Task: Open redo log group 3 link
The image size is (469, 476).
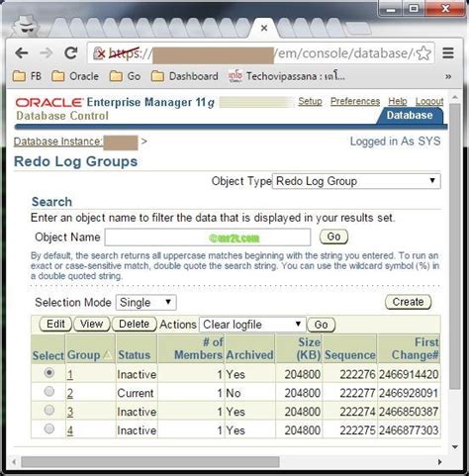Action: point(70,412)
